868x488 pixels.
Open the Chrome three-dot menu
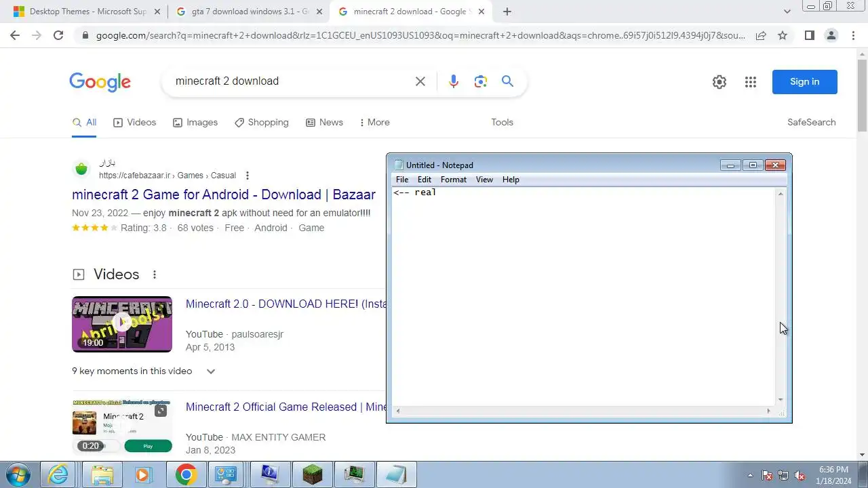pyautogui.click(x=854, y=35)
